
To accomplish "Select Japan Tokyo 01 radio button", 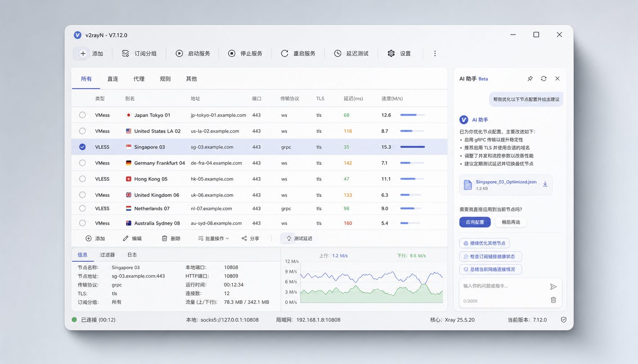I will coord(82,115).
